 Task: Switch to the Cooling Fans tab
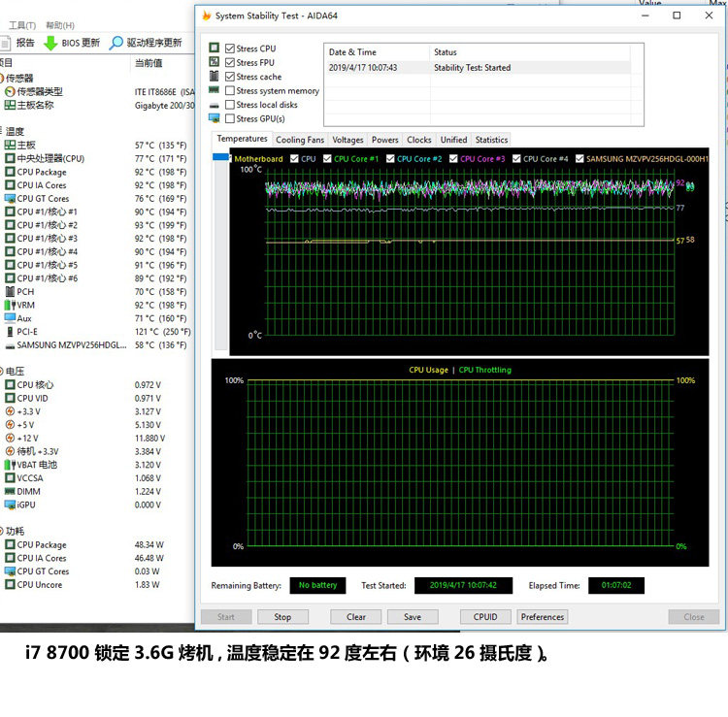pyautogui.click(x=300, y=140)
